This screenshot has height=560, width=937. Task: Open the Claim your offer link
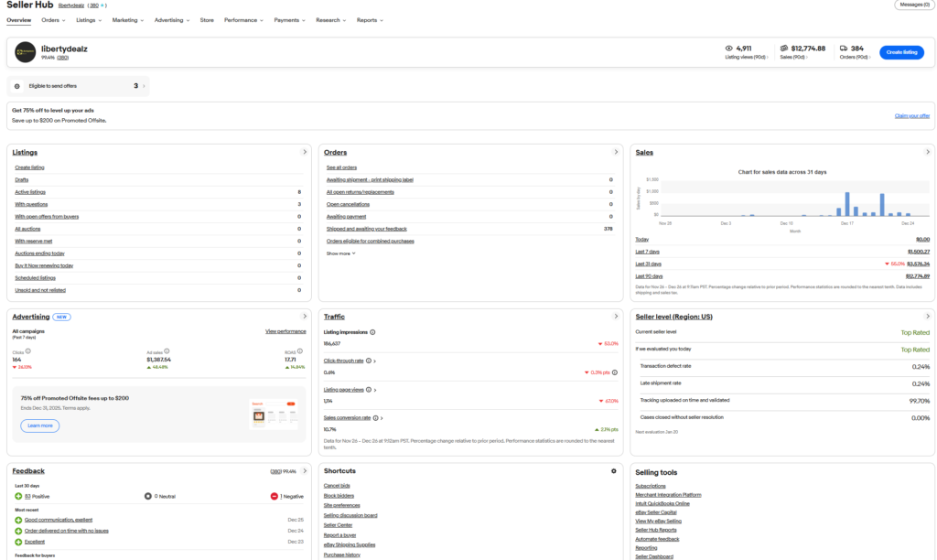pos(911,116)
